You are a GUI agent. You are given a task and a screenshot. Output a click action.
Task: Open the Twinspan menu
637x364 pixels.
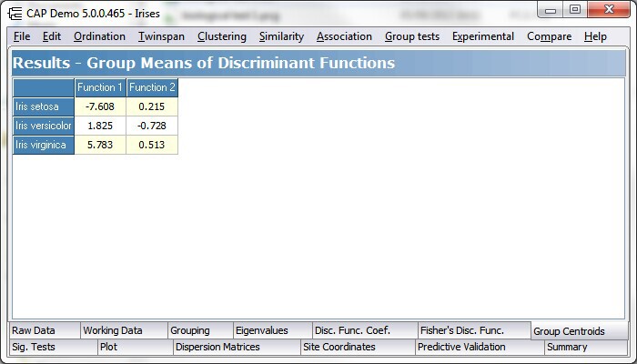[161, 36]
